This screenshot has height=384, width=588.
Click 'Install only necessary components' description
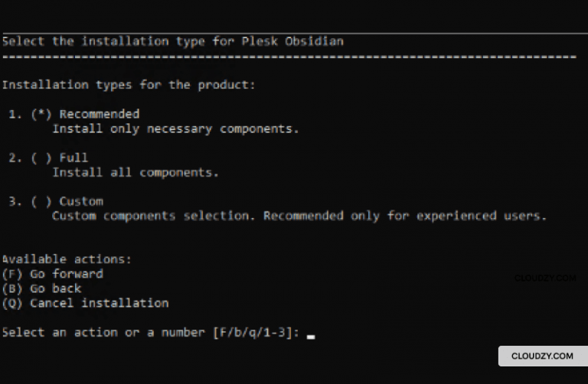click(x=175, y=129)
